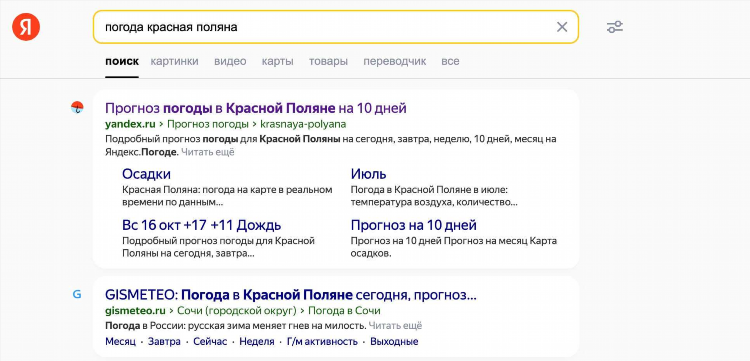Open GISMETEO Погода в Красной Поляне result
The width and height of the screenshot is (750, 361).
[290, 295]
